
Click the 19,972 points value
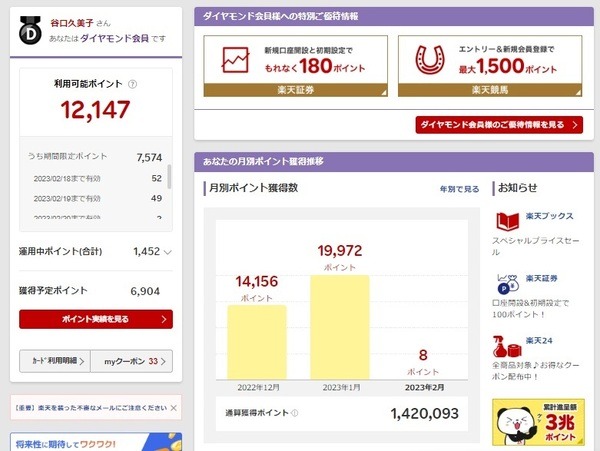pyautogui.click(x=340, y=251)
